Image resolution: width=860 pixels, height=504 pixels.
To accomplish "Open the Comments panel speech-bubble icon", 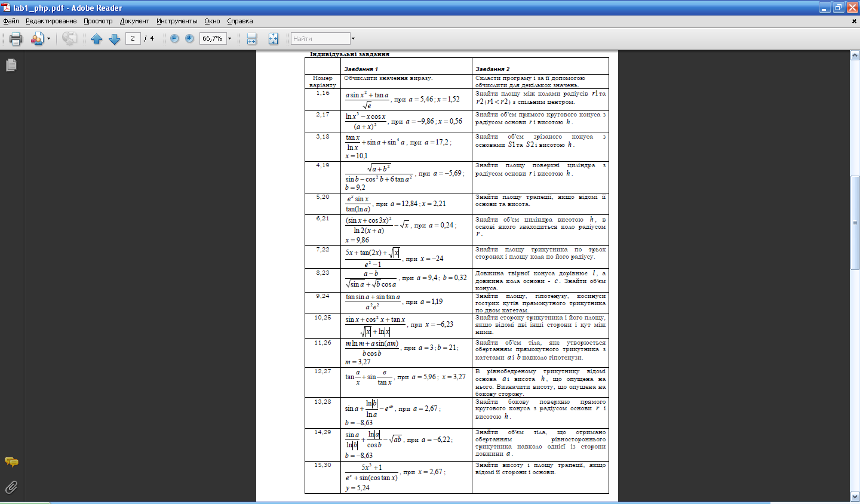I will click(x=11, y=462).
